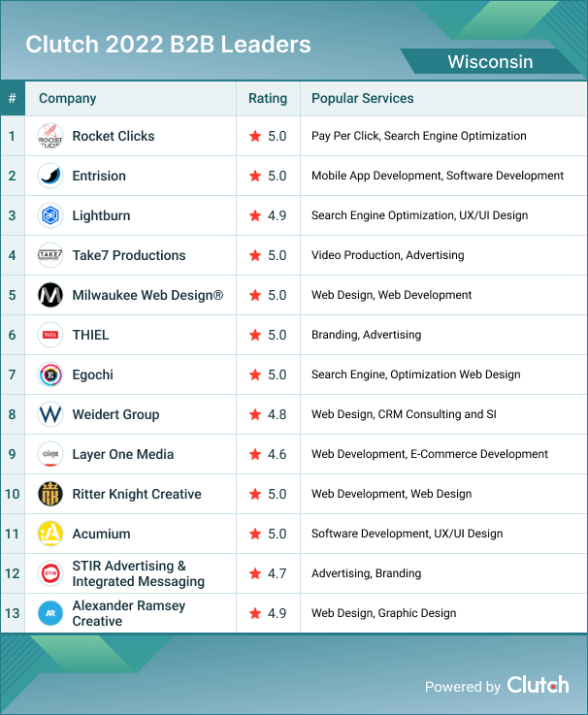Select the Popular Services column header
The image size is (588, 715).
[x=362, y=98]
